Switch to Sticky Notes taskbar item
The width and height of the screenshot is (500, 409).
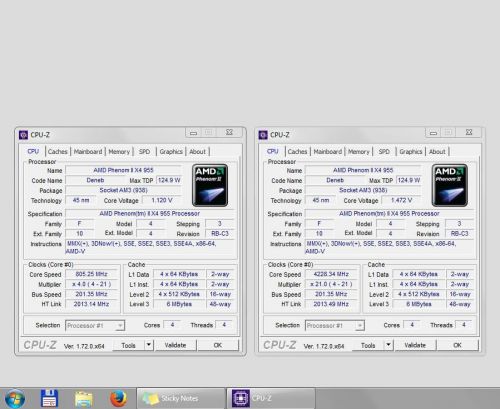pyautogui.click(x=181, y=398)
